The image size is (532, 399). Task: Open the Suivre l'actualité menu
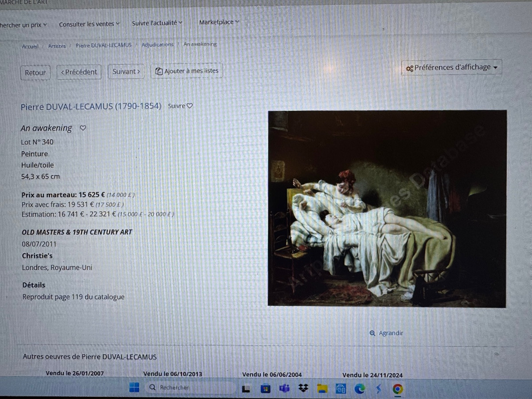157,23
